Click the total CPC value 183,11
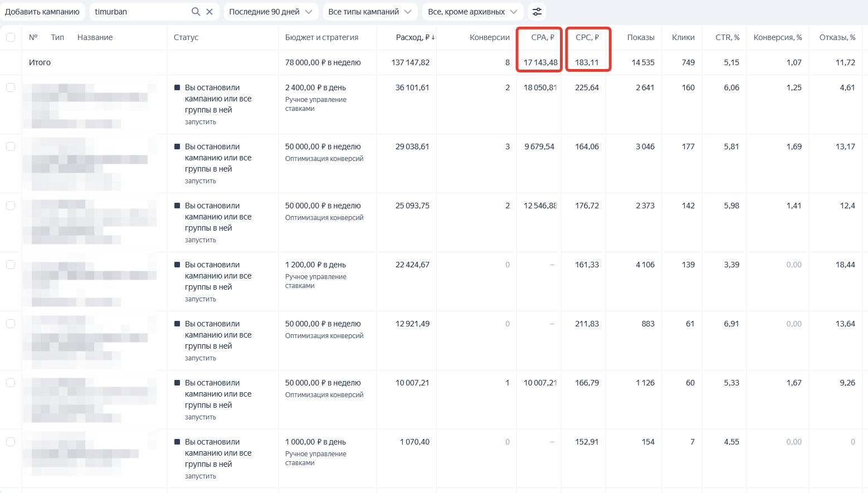The image size is (868, 493). 587,62
